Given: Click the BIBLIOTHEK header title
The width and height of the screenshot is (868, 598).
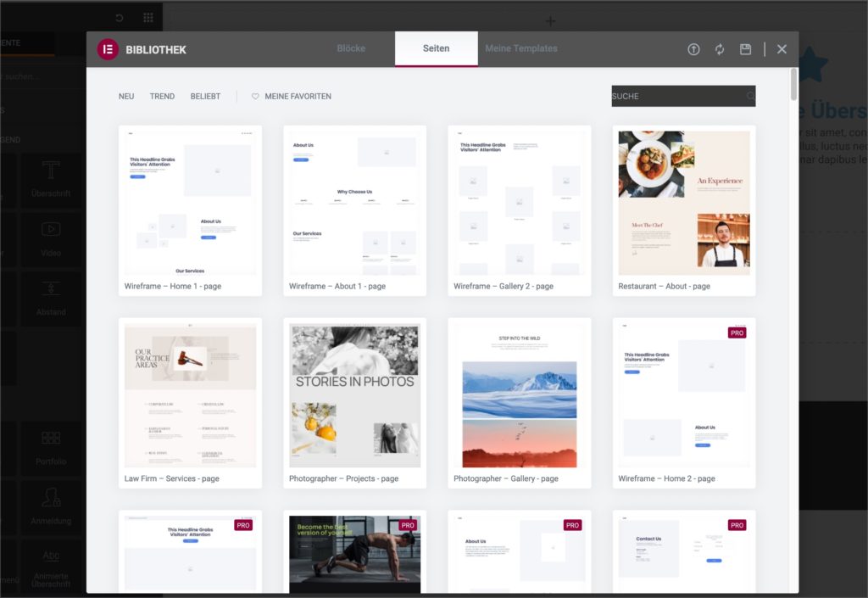Looking at the screenshot, I should click(x=156, y=50).
